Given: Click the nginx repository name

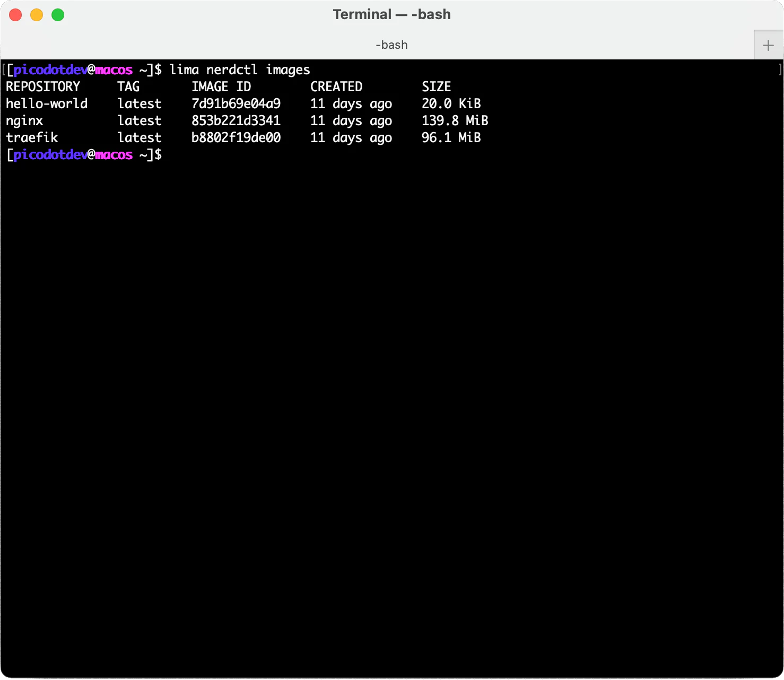Looking at the screenshot, I should click(x=24, y=121).
